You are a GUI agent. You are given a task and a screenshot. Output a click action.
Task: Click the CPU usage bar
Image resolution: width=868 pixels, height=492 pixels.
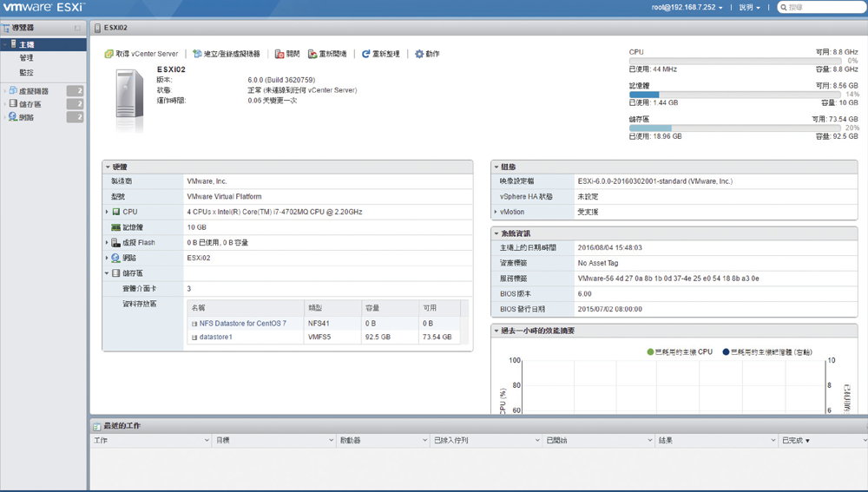click(734, 61)
